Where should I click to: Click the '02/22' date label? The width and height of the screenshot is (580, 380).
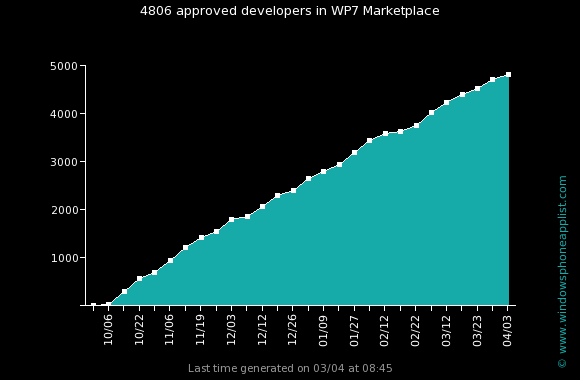415,330
